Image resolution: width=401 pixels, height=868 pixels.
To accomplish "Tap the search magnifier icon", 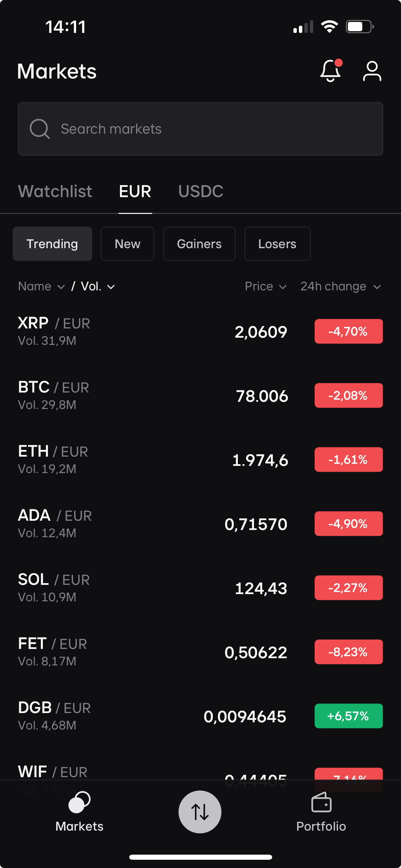I will 40,129.
